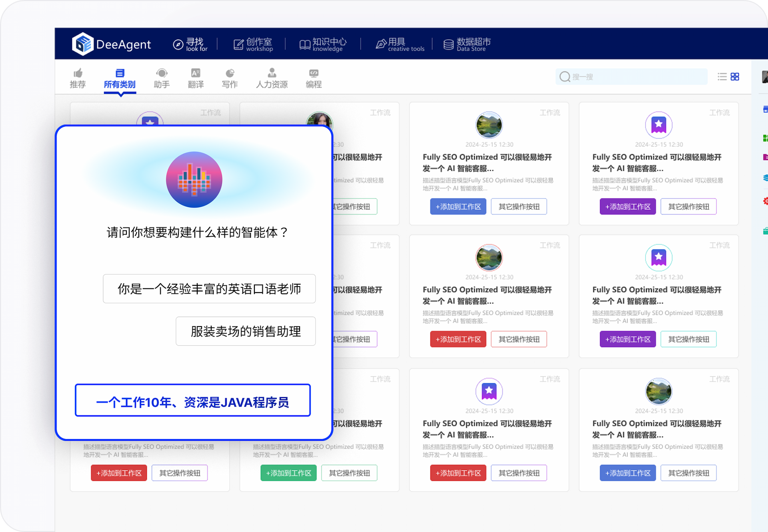Switch to the 人力资源 tab
This screenshot has height=532, width=768.
point(272,79)
